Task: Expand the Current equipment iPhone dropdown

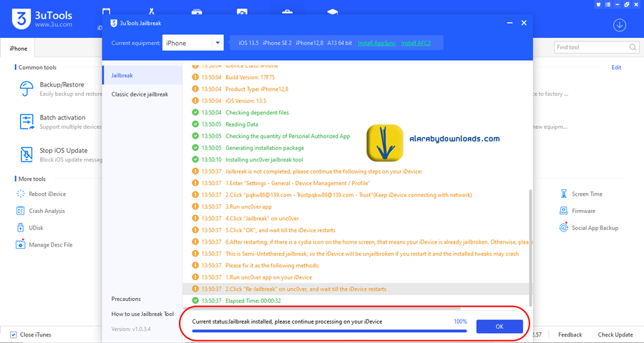Action: (x=218, y=43)
